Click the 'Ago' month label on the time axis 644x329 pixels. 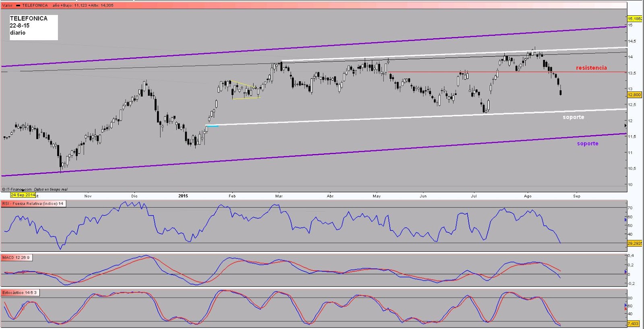(x=528, y=196)
